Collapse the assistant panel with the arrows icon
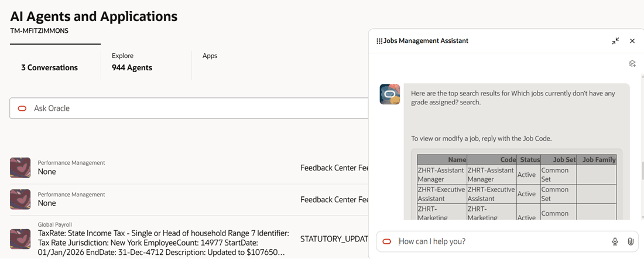The height and width of the screenshot is (259, 644). [x=615, y=41]
